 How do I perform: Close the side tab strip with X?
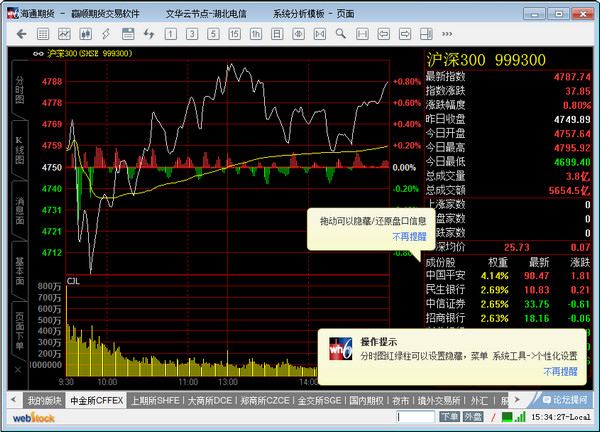[x=18, y=370]
